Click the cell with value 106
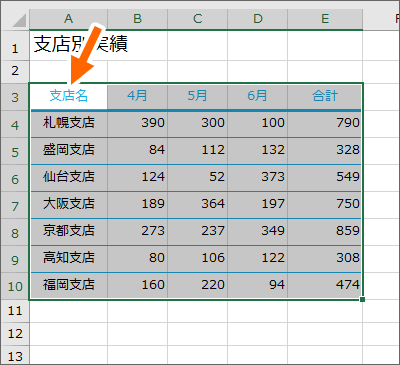400x365 pixels. pyautogui.click(x=198, y=259)
